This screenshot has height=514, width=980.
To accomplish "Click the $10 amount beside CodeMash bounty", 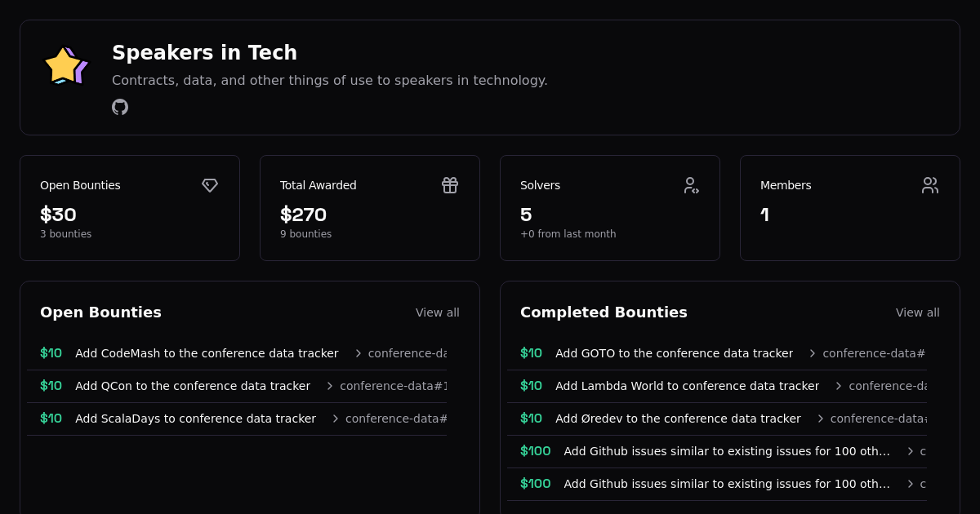I will coord(51,352).
